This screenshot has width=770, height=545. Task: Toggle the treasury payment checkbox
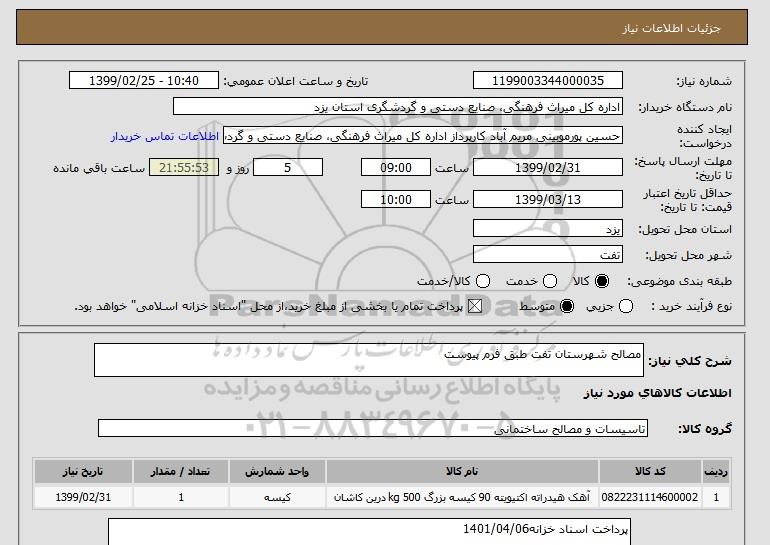475,306
